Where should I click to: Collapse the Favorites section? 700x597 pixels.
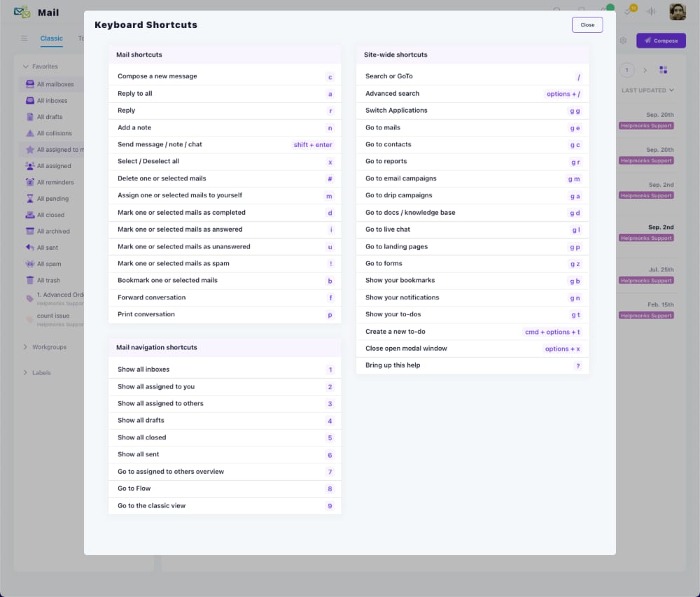tap(25, 66)
